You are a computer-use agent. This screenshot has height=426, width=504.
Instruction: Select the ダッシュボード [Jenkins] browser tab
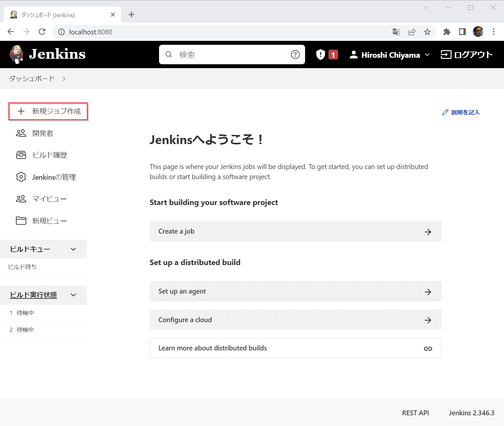pyautogui.click(x=62, y=15)
